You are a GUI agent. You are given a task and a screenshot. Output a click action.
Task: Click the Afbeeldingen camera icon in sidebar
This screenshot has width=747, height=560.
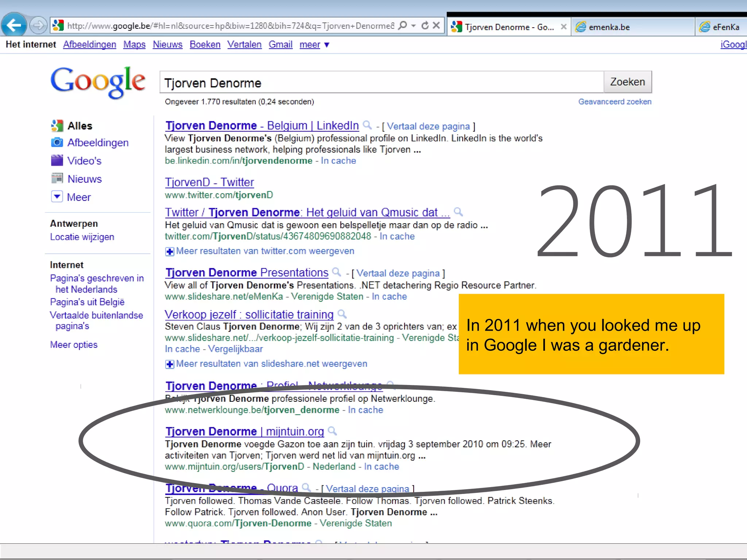[x=57, y=142]
